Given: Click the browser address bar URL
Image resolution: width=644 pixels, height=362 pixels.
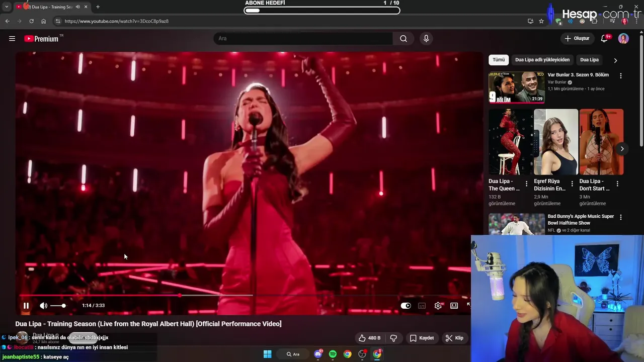Looking at the screenshot, I should tap(117, 21).
